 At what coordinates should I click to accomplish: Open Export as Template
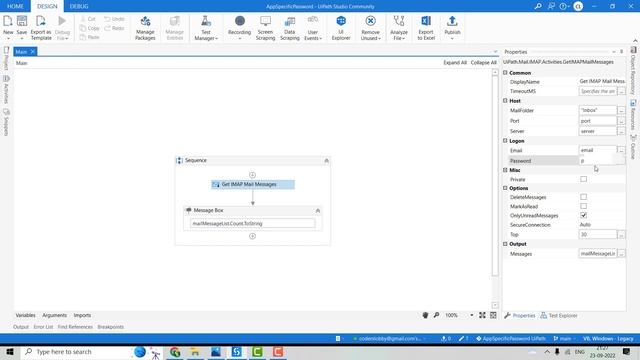[x=41, y=28]
